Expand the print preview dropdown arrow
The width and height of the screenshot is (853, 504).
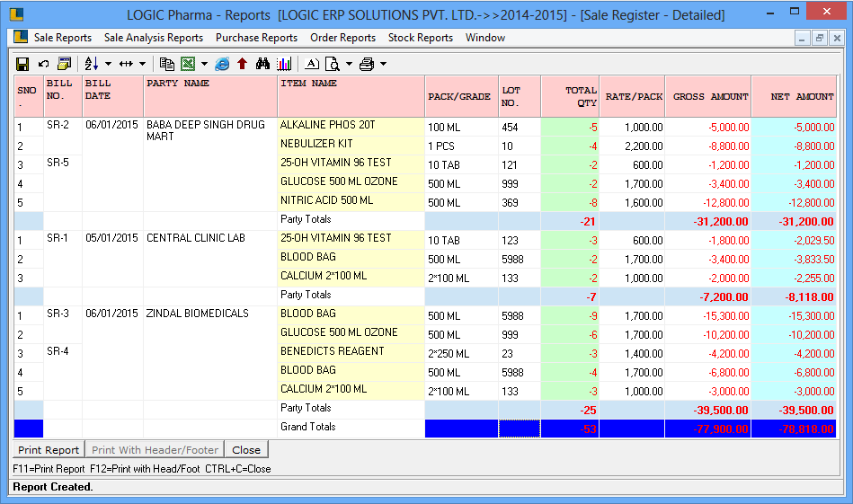[350, 64]
